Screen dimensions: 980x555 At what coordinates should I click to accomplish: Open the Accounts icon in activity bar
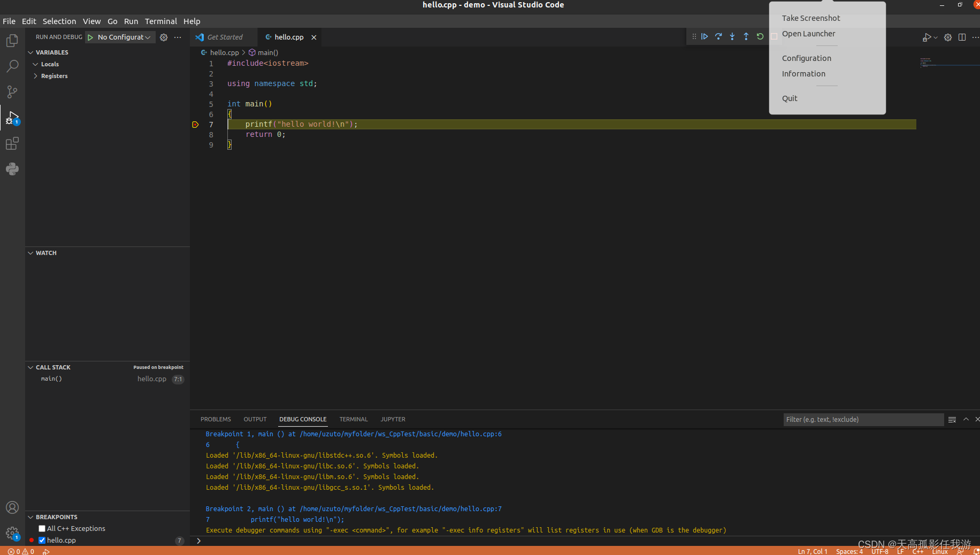click(x=12, y=507)
